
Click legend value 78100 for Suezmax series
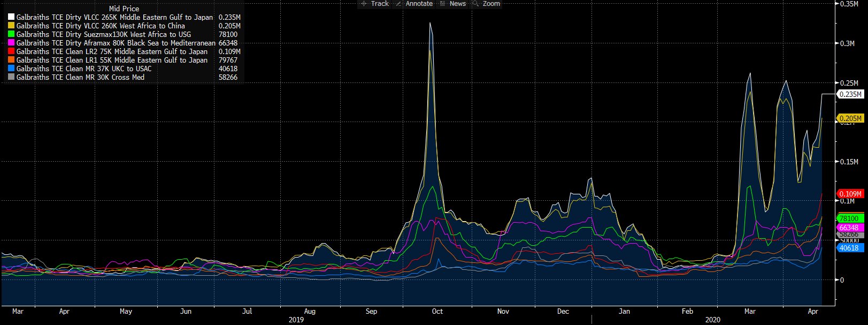pyautogui.click(x=228, y=35)
